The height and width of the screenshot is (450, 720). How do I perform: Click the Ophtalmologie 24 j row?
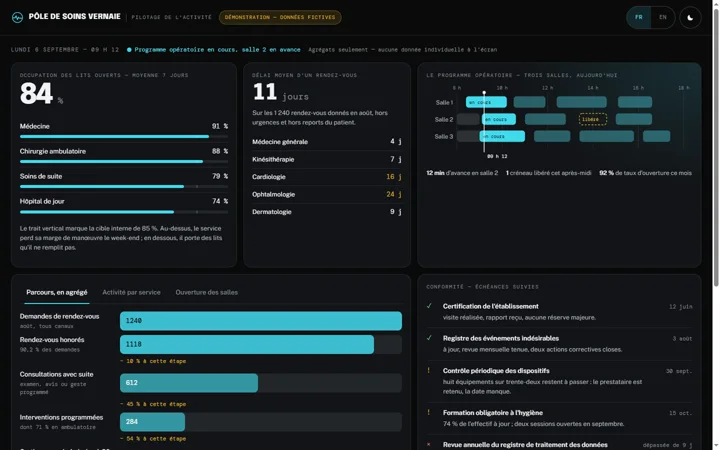(x=327, y=194)
